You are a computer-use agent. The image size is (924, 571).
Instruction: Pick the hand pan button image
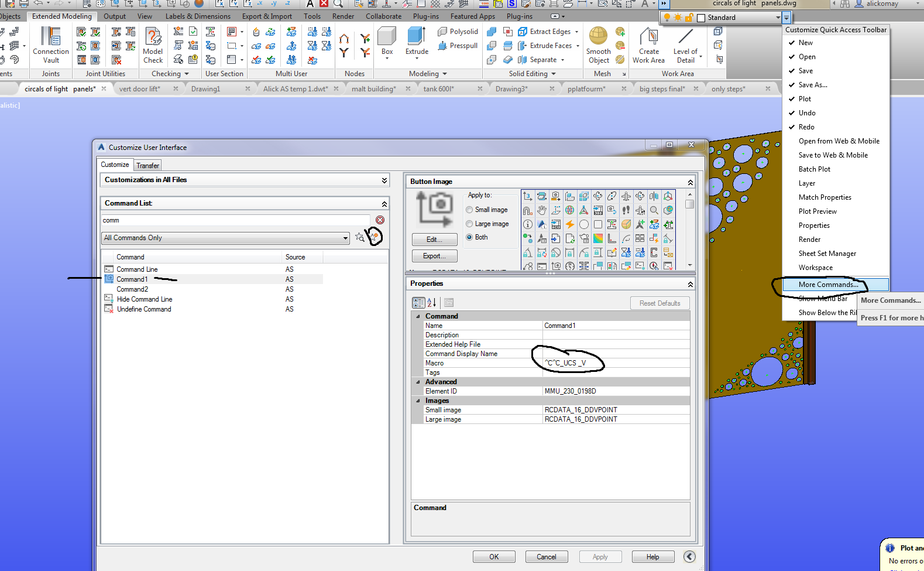542,210
